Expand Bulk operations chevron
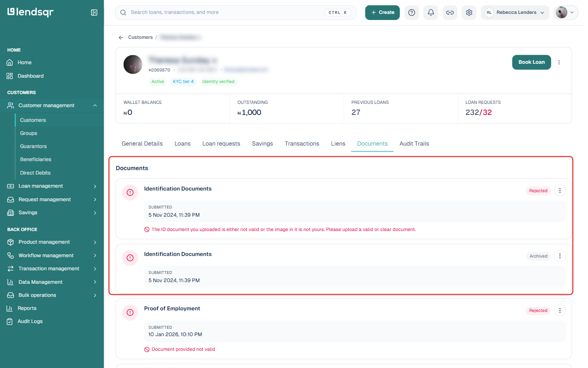The image size is (588, 368). coord(95,295)
